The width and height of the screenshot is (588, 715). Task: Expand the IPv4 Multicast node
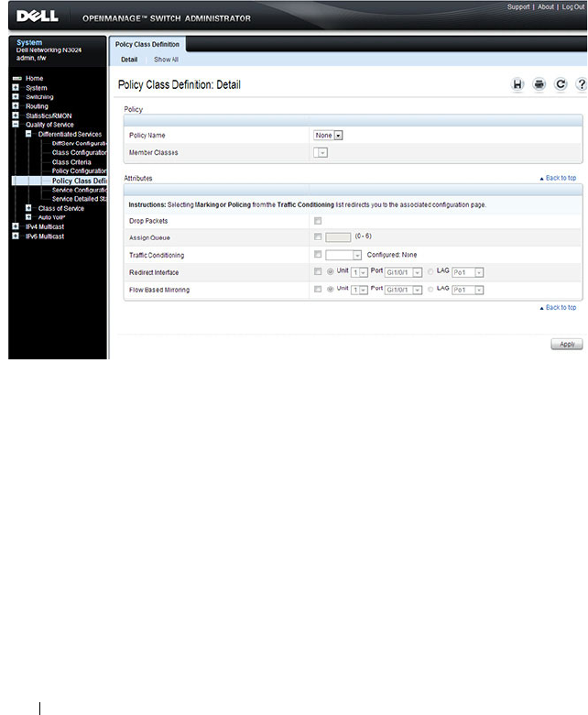pyautogui.click(x=16, y=226)
